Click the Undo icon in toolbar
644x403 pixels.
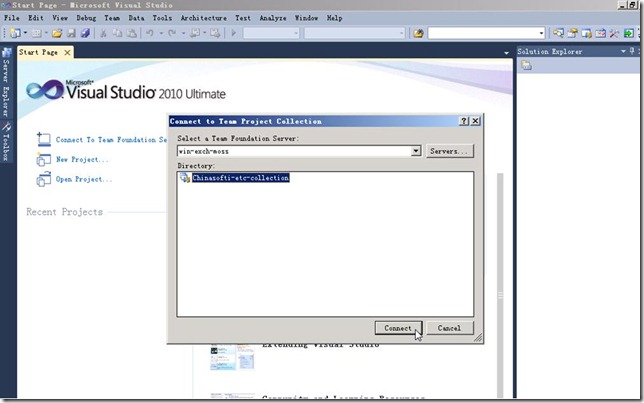(x=150, y=33)
